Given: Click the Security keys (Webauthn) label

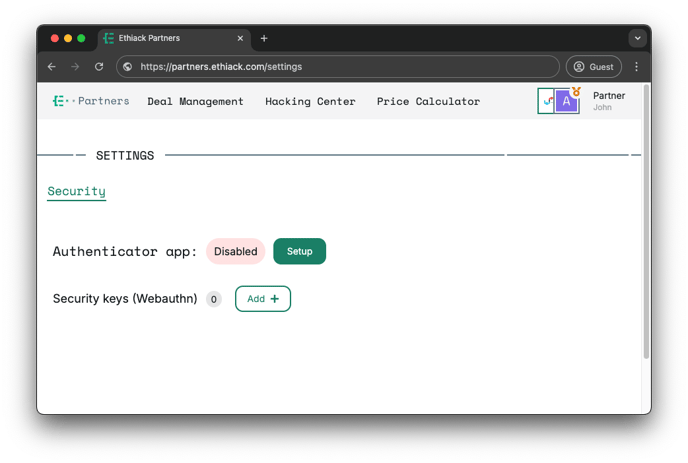Looking at the screenshot, I should (x=125, y=299).
